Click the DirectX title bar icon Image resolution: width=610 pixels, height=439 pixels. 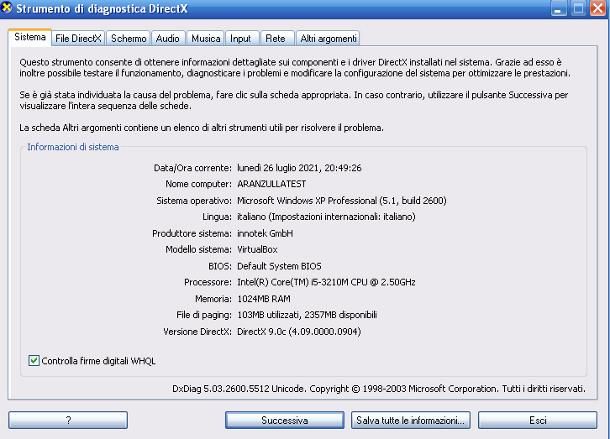[6, 8]
